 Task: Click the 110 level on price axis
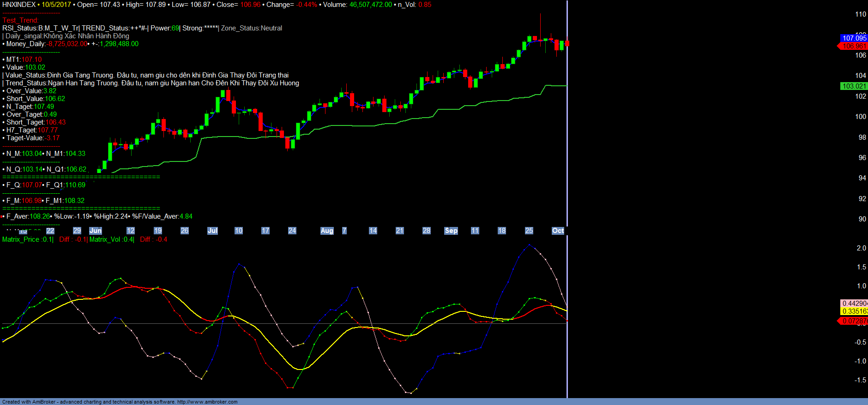pyautogui.click(x=860, y=14)
